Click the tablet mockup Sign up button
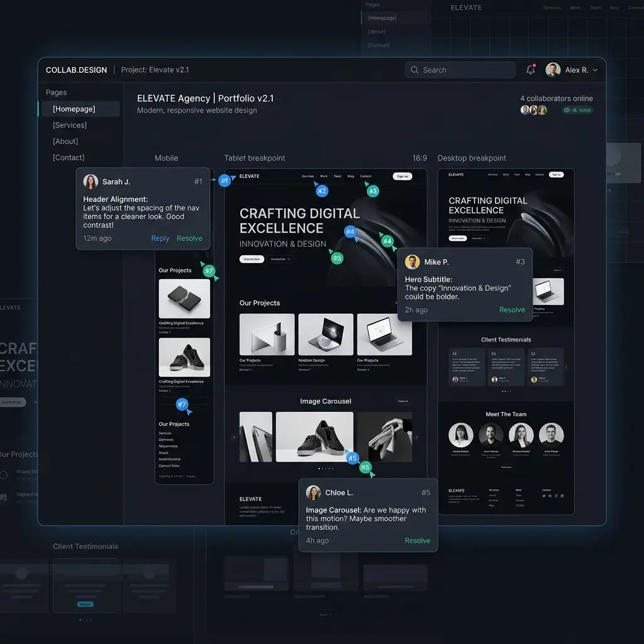Viewport: 644px width, 644px height. click(x=402, y=176)
